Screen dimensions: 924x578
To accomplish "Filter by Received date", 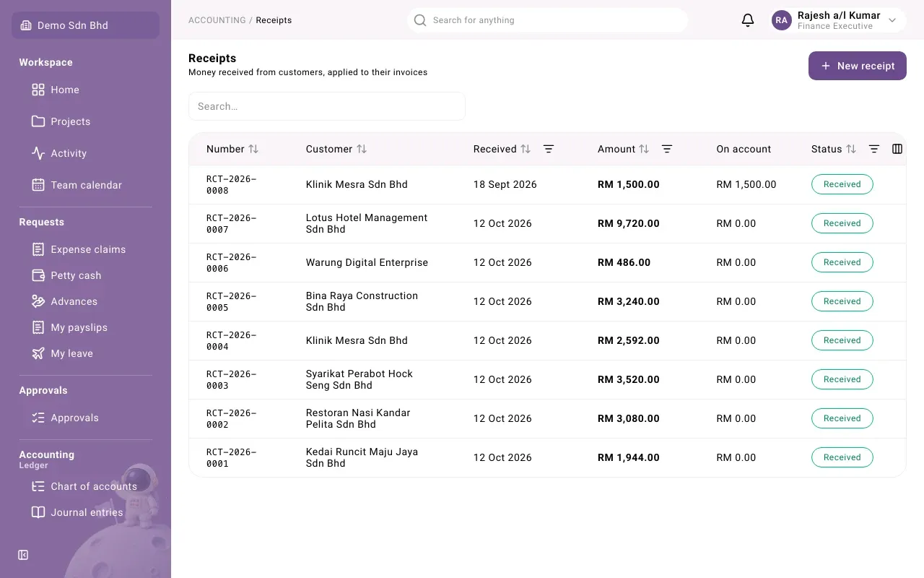I will (549, 149).
